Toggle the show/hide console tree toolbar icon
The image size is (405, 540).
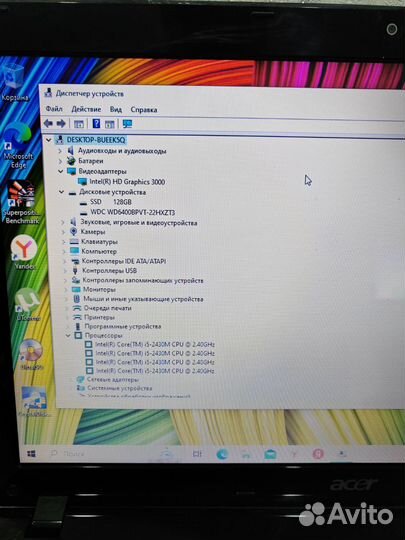(79, 124)
